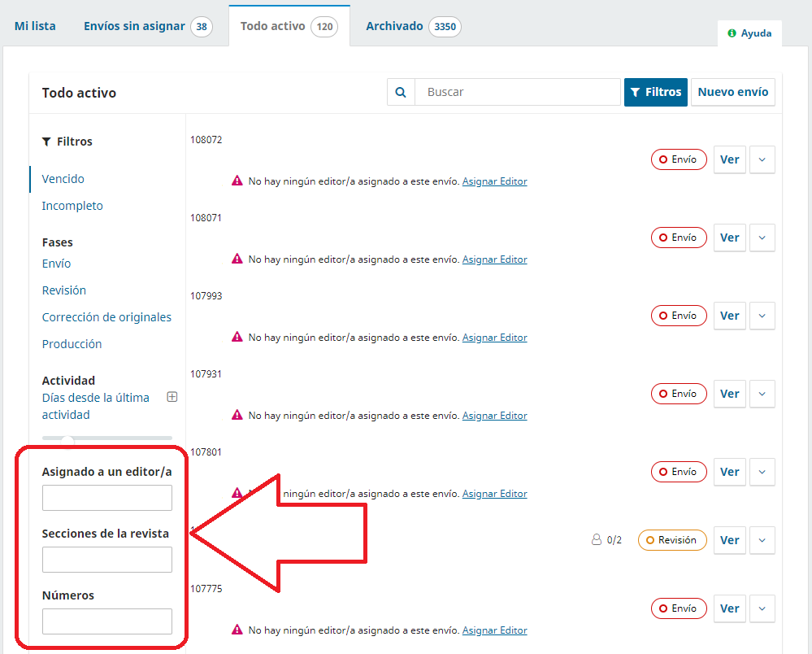
Task: Click the reviewer count icon showing 0/2
Action: point(597,540)
